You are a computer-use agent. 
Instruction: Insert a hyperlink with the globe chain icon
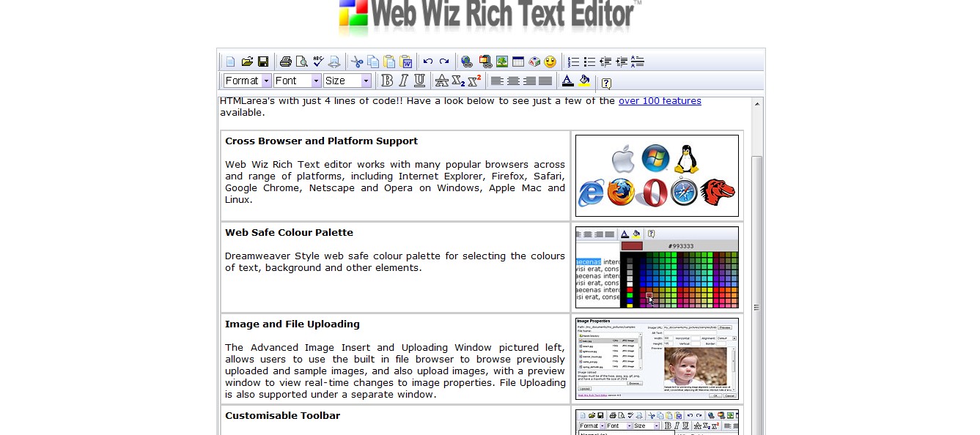click(x=467, y=62)
